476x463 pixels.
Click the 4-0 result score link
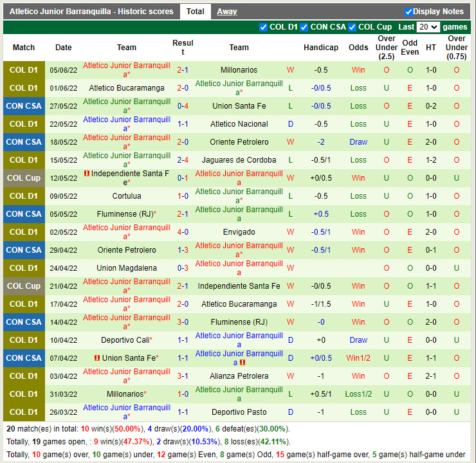[183, 232]
